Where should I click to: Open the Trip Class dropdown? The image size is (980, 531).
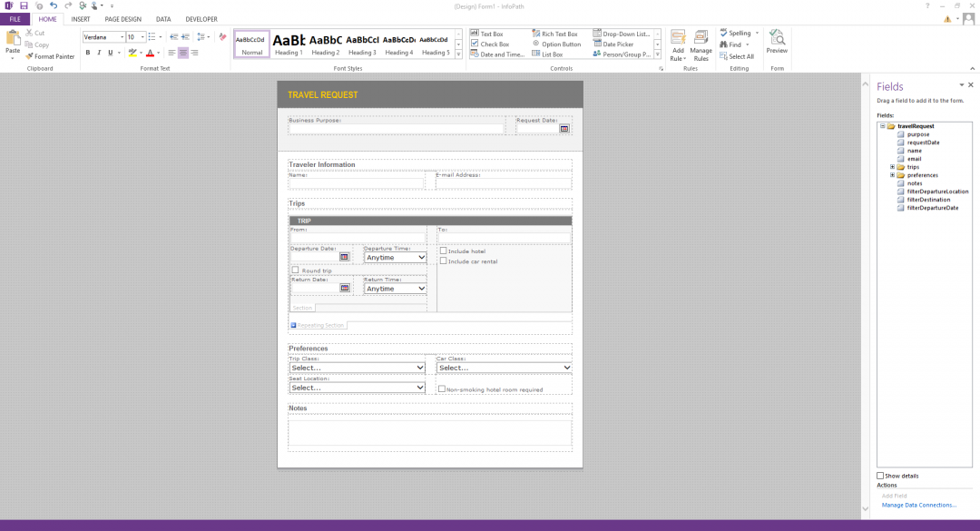point(357,368)
